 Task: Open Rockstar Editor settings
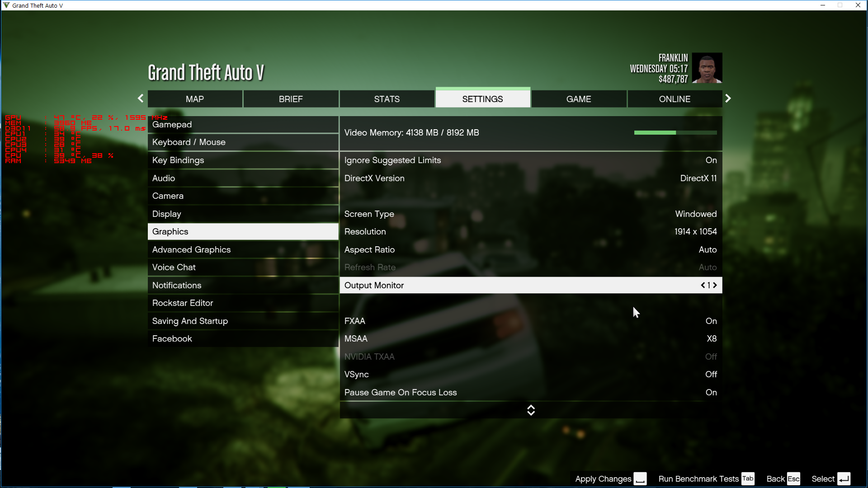pos(243,303)
